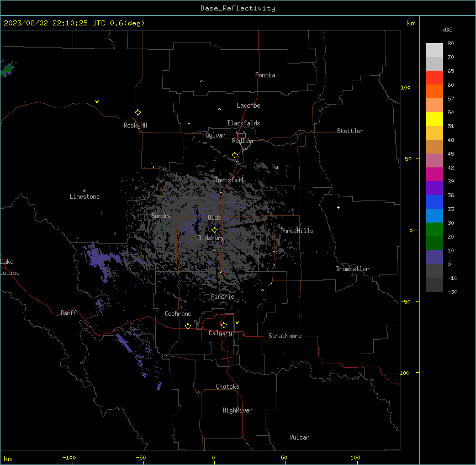The height and width of the screenshot is (465, 476).
Task: Click the Drumheller label
Action: point(352,269)
